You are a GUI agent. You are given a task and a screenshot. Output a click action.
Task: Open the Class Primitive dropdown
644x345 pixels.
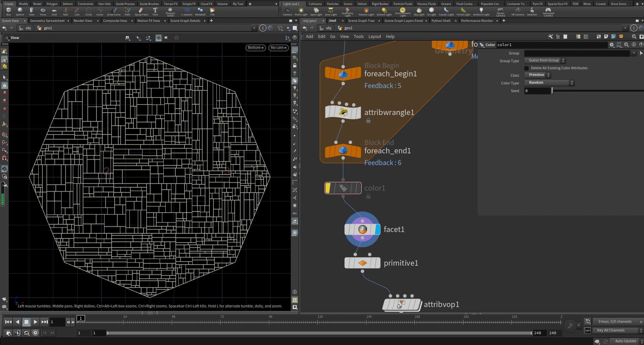pyautogui.click(x=537, y=75)
